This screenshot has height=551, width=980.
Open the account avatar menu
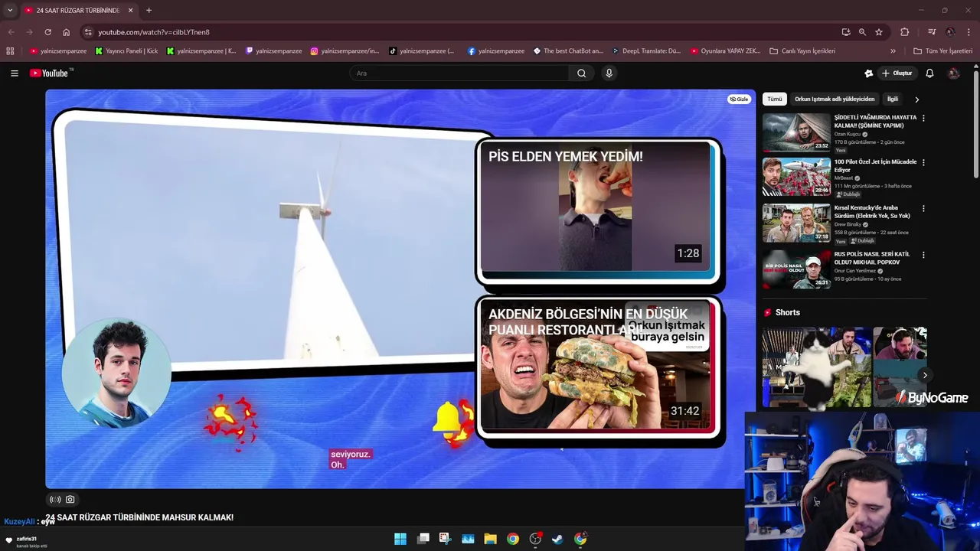coord(953,73)
